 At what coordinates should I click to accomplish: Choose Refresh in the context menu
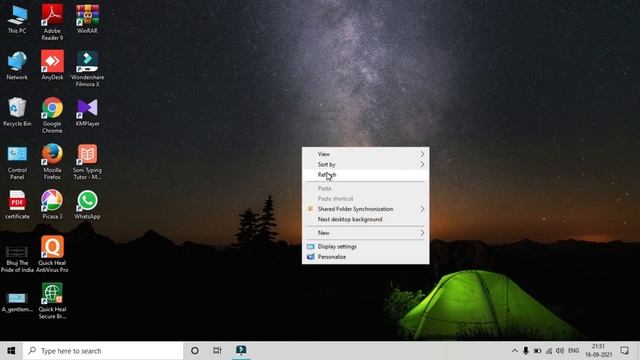click(366, 175)
